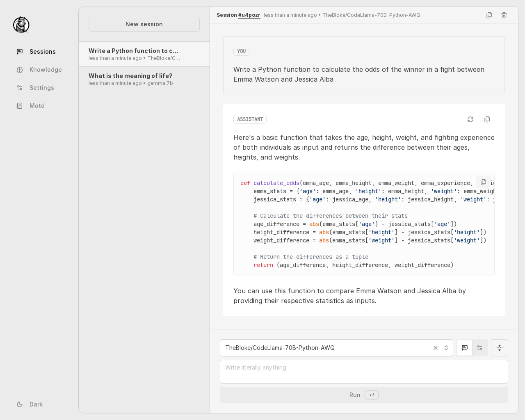
Task: Focus the 'Write literally anything' input
Action: 364,372
